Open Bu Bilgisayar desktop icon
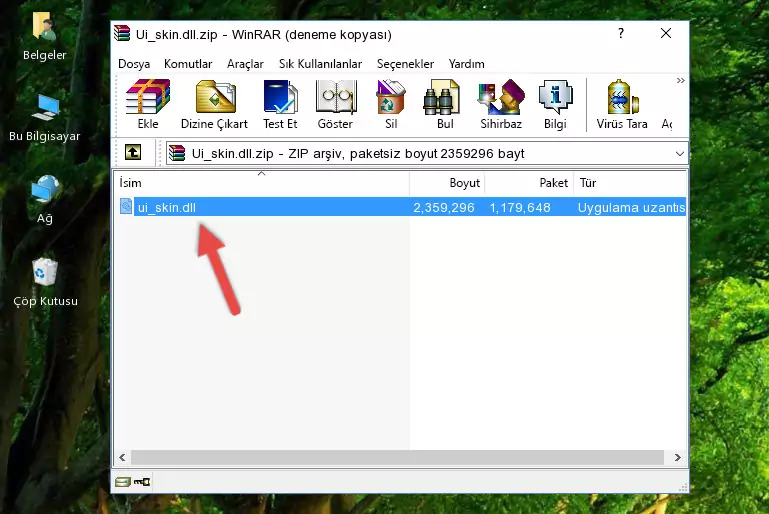This screenshot has width=769, height=514. click(x=45, y=107)
